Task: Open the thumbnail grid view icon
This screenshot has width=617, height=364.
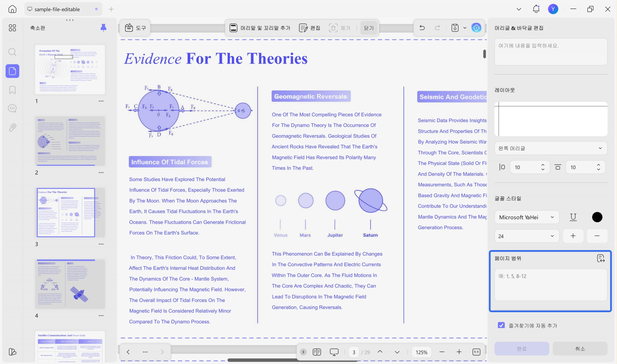Action: click(x=12, y=28)
